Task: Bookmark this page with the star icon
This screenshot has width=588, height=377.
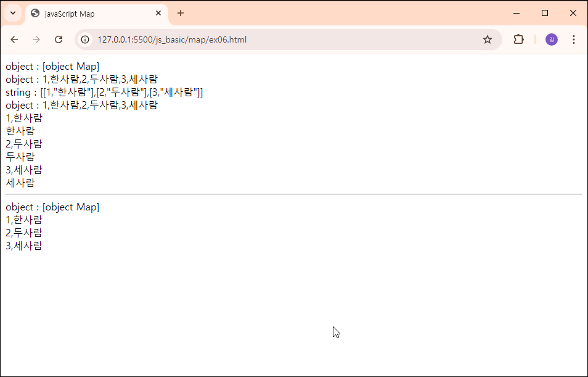Action: (487, 39)
